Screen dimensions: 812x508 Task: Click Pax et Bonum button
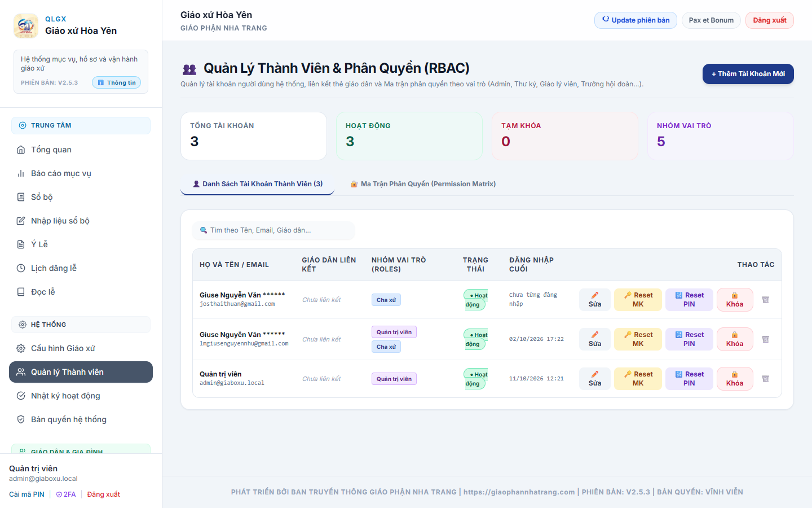(x=711, y=20)
